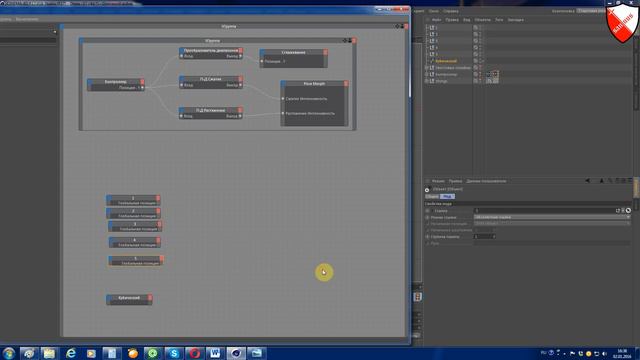
Task: Toggle visibility dots for object 1
Action: (x=480, y=28)
